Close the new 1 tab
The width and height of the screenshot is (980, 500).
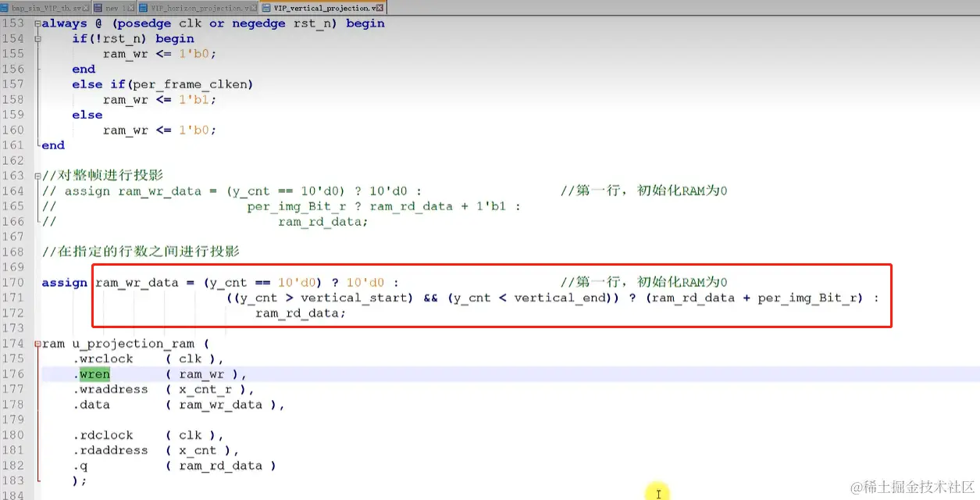tap(131, 8)
